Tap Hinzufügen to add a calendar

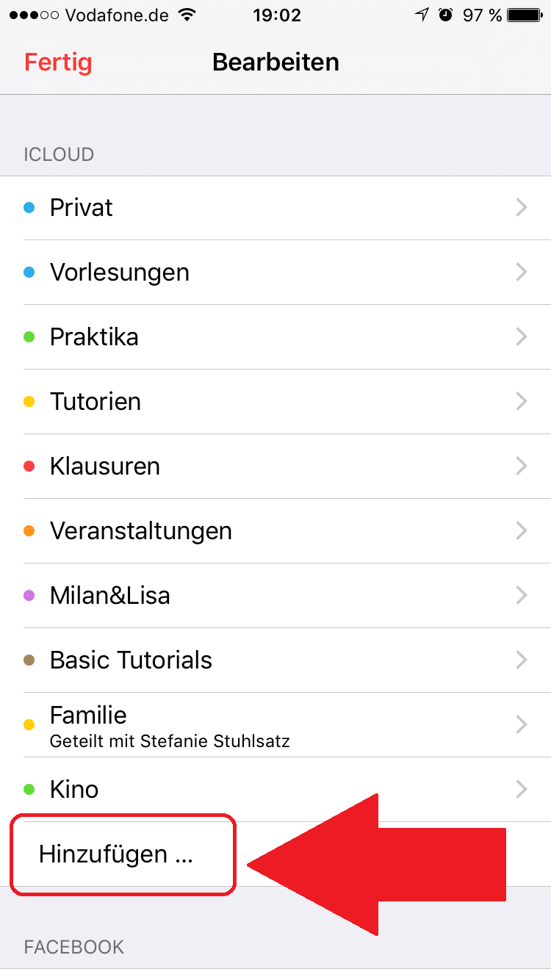click(116, 854)
